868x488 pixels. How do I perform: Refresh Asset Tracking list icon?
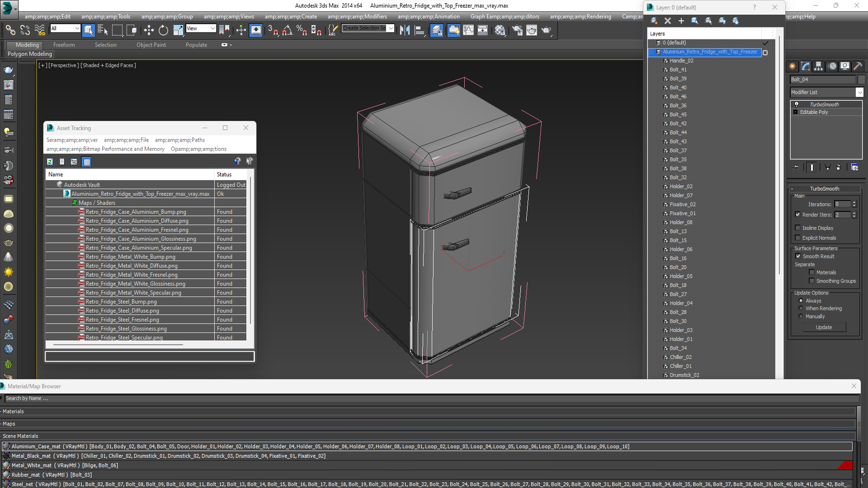click(50, 161)
